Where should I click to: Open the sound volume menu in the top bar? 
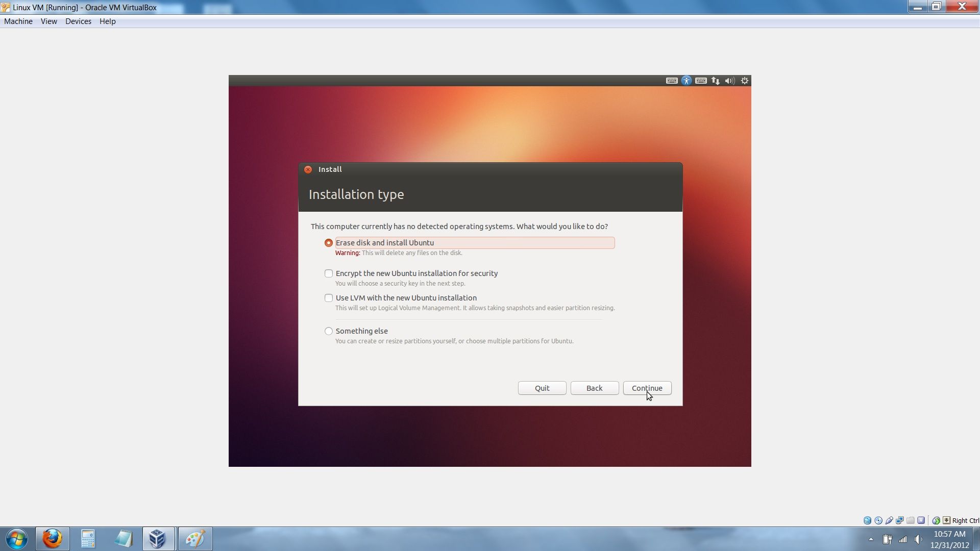[x=730, y=81]
